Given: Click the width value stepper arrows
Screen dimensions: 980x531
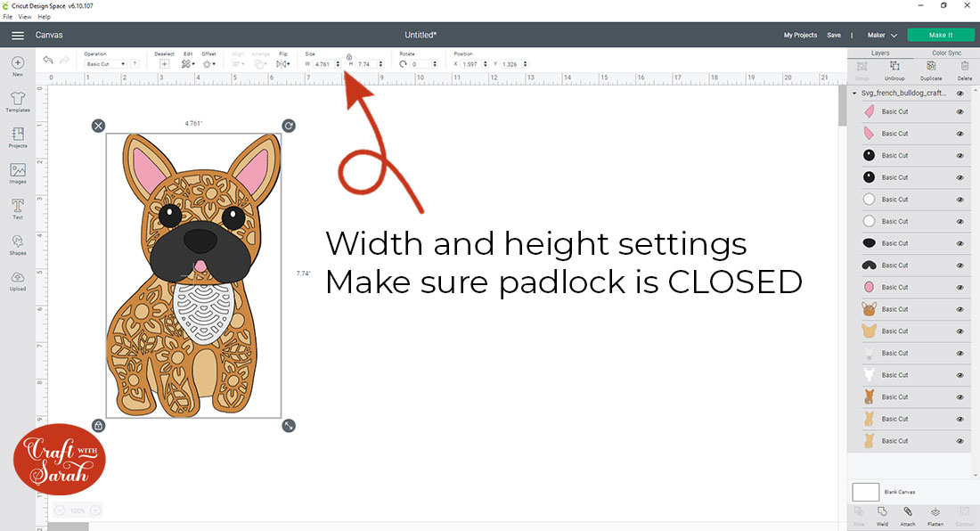Looking at the screenshot, I should [x=339, y=64].
